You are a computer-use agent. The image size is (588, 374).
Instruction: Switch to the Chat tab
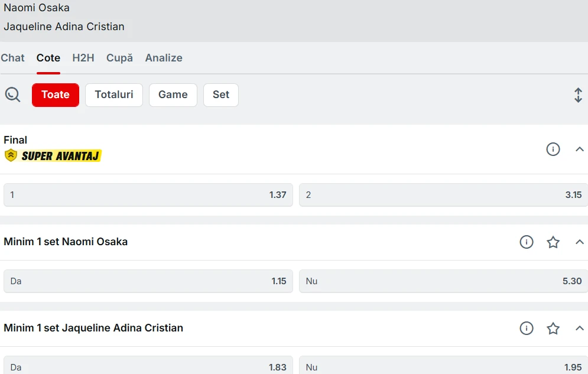click(12, 58)
